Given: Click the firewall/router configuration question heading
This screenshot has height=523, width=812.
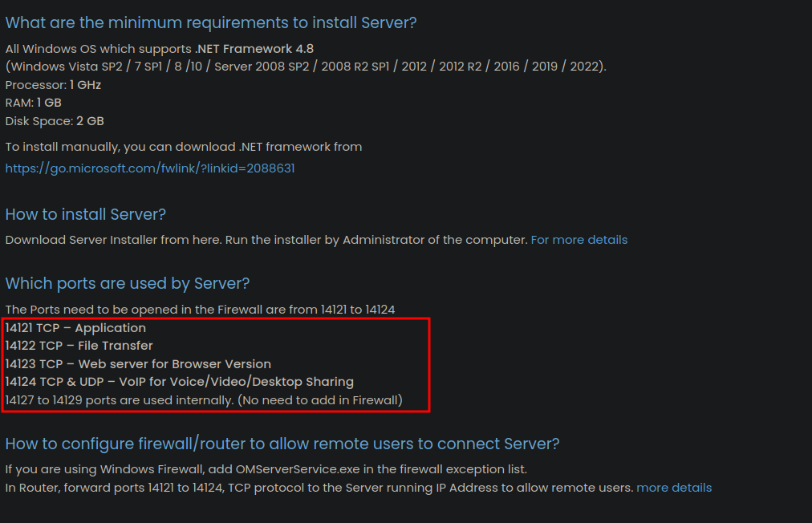Looking at the screenshot, I should coord(282,444).
